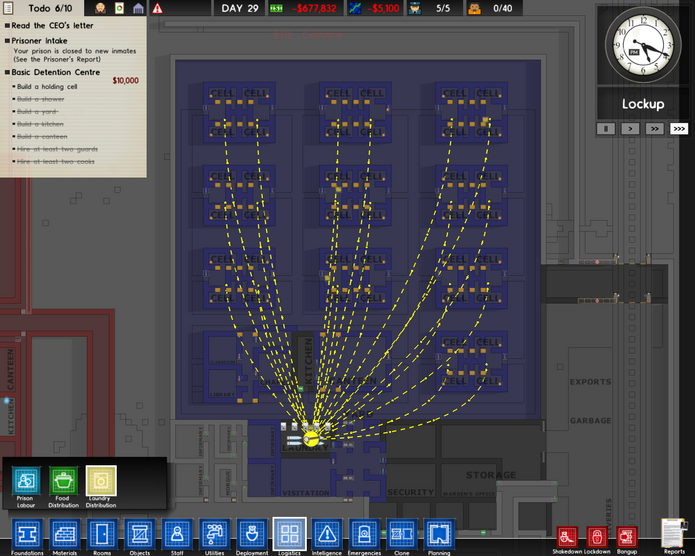
Task: Click the SECURITY room label
Action: tap(410, 492)
